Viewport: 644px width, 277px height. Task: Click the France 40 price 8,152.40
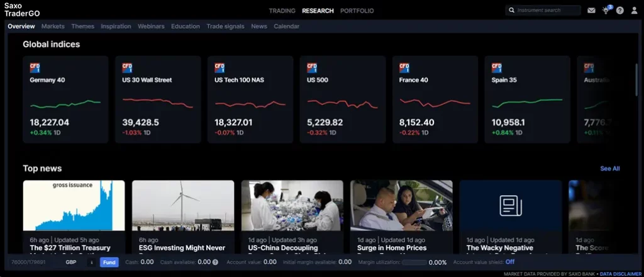click(416, 123)
